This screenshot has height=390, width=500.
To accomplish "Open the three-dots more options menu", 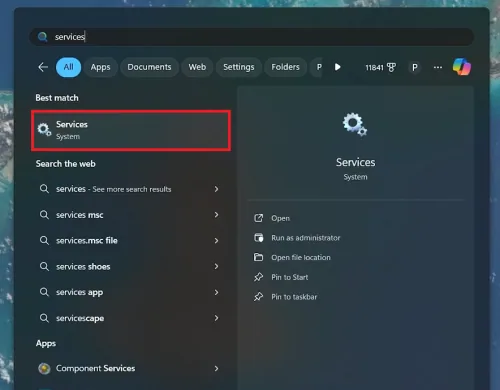I will point(438,67).
